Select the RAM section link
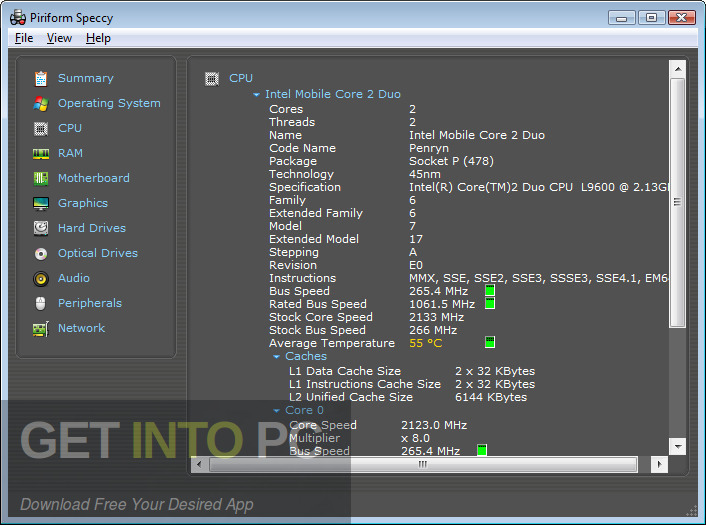The height and width of the screenshot is (525, 706). (x=70, y=154)
